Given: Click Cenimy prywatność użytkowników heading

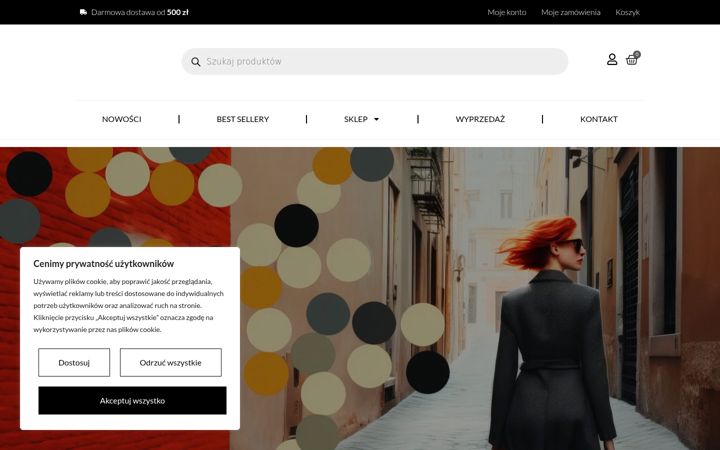Looking at the screenshot, I should pos(103,264).
